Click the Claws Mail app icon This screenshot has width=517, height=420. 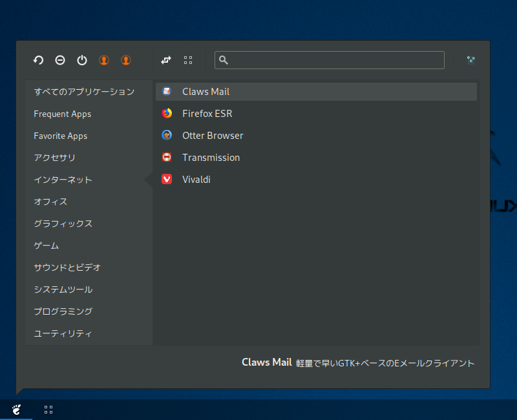pyautogui.click(x=167, y=91)
